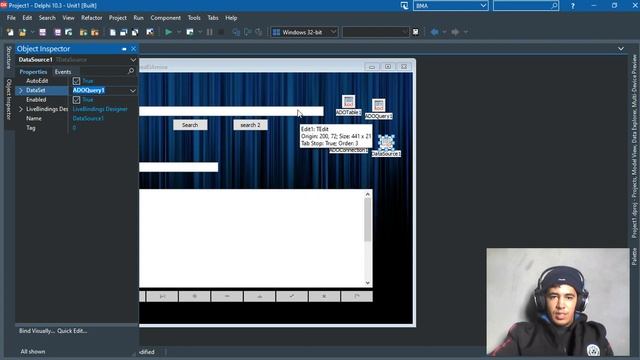Open the Windows 32-bit platform dropdown
640x360 pixels.
point(333,32)
